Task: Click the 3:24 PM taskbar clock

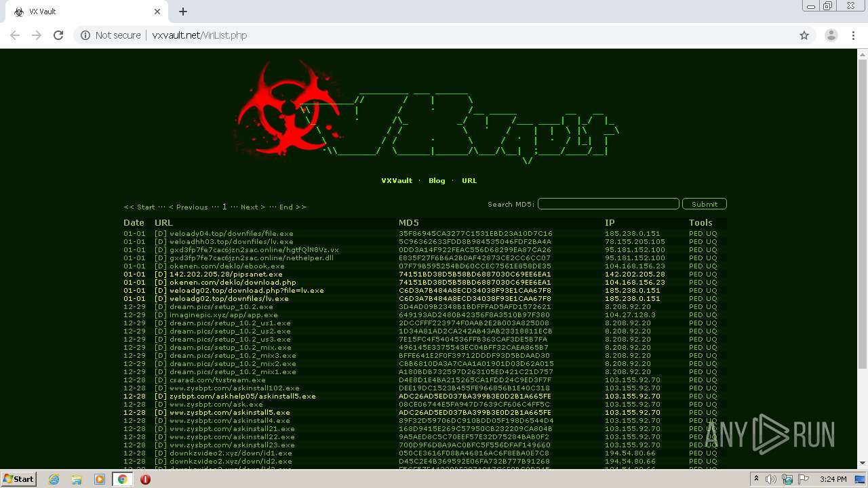Action: click(x=833, y=479)
